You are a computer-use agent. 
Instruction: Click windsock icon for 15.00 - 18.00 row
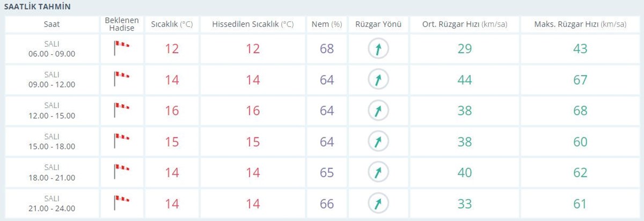(121, 142)
